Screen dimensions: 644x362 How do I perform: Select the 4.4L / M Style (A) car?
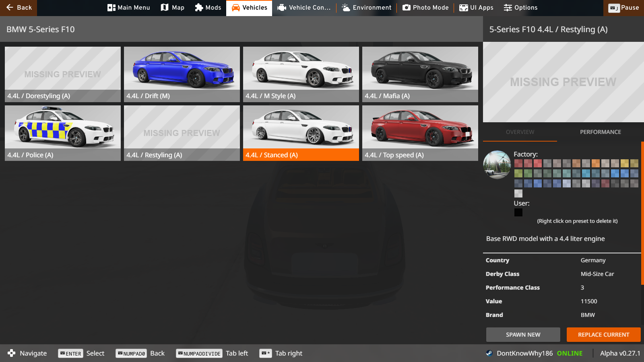301,74
